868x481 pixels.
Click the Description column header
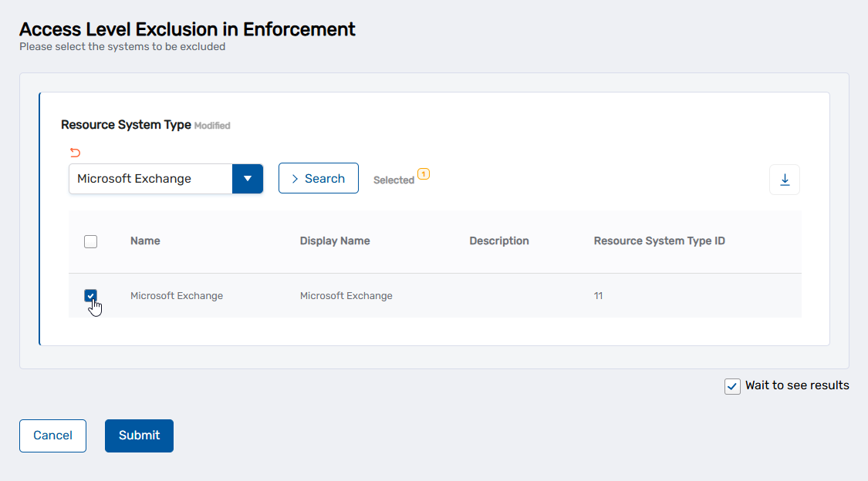(498, 241)
